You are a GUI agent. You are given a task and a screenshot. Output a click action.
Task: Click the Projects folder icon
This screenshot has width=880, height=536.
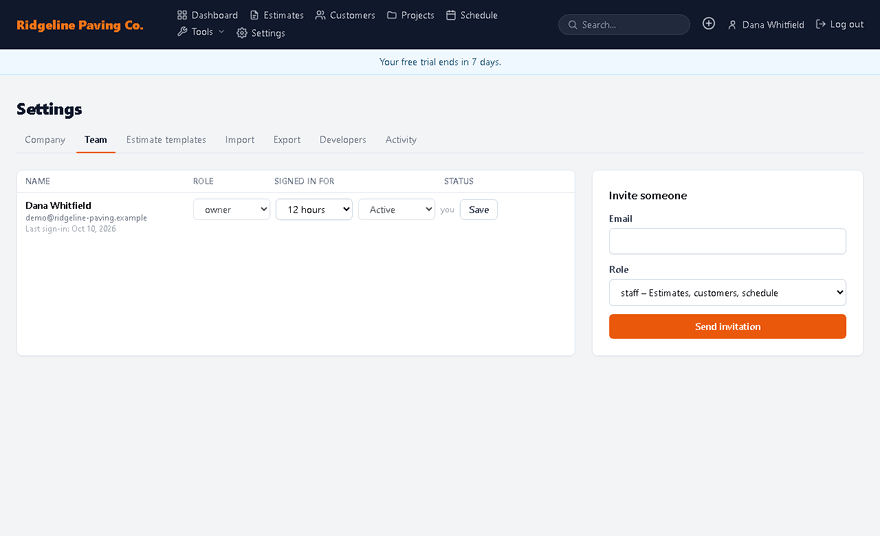pyautogui.click(x=392, y=15)
